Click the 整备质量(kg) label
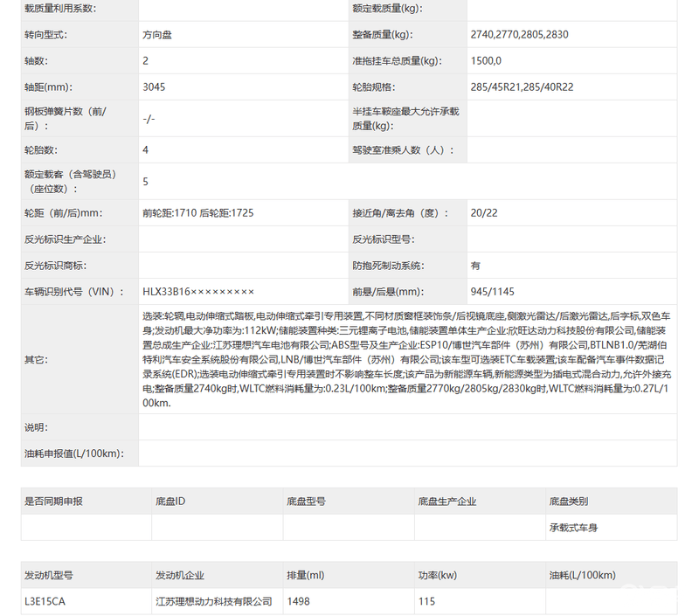Viewport: 699px width, 616px height. 383,35
